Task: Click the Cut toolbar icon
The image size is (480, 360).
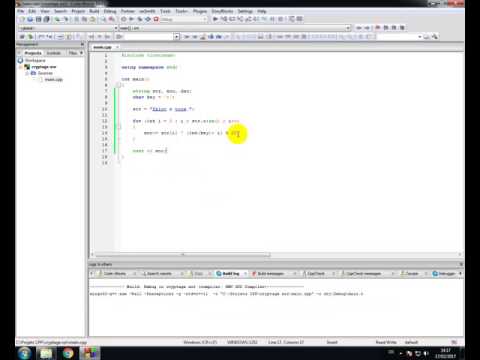Action: [x=77, y=19]
